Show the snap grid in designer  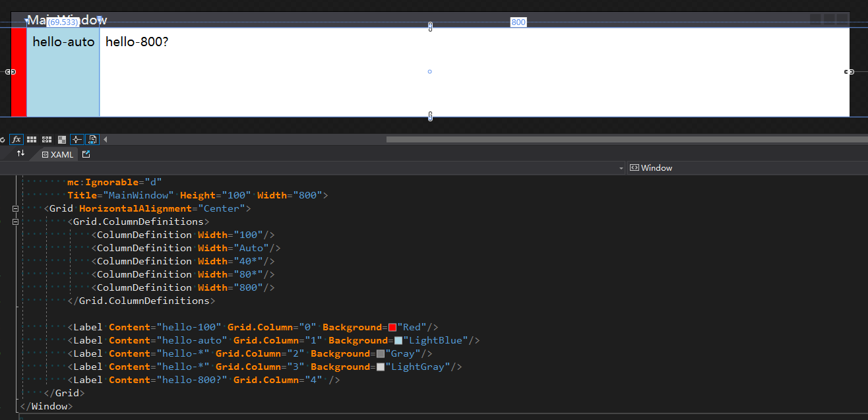[31, 139]
